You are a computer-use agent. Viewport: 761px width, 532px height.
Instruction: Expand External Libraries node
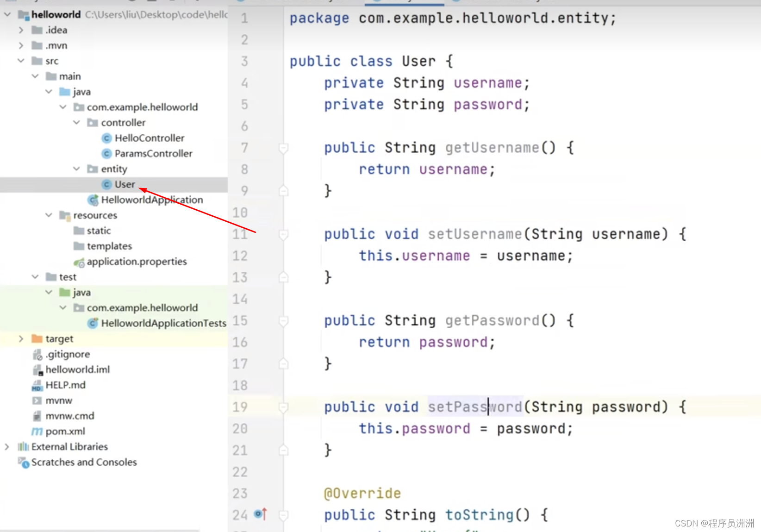coord(7,446)
